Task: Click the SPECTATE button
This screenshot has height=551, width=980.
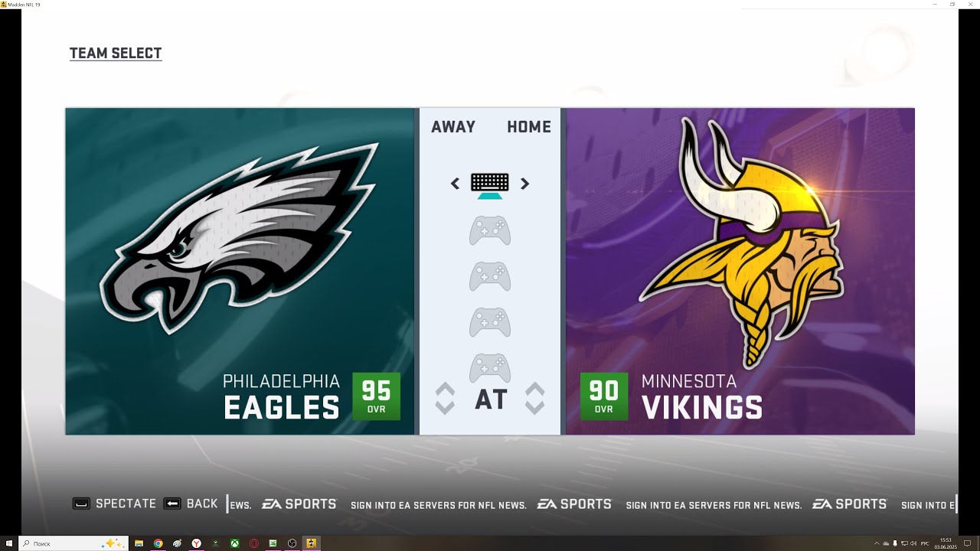Action: point(126,504)
